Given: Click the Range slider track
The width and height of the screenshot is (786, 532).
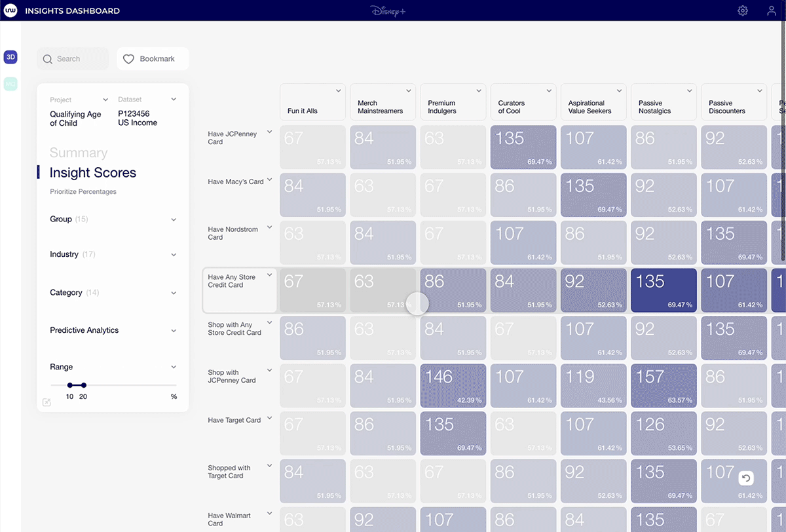Looking at the screenshot, I should [x=113, y=385].
